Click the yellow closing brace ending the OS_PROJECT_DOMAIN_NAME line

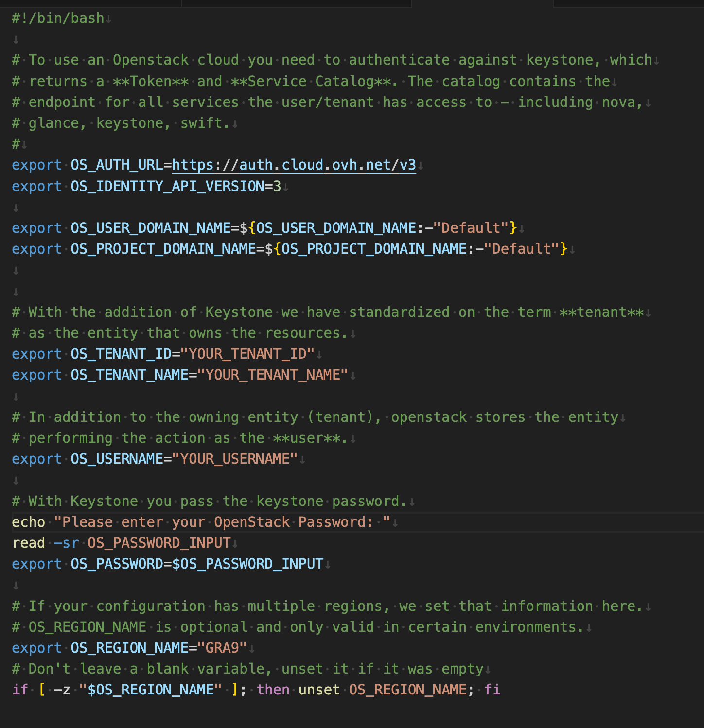pos(563,249)
